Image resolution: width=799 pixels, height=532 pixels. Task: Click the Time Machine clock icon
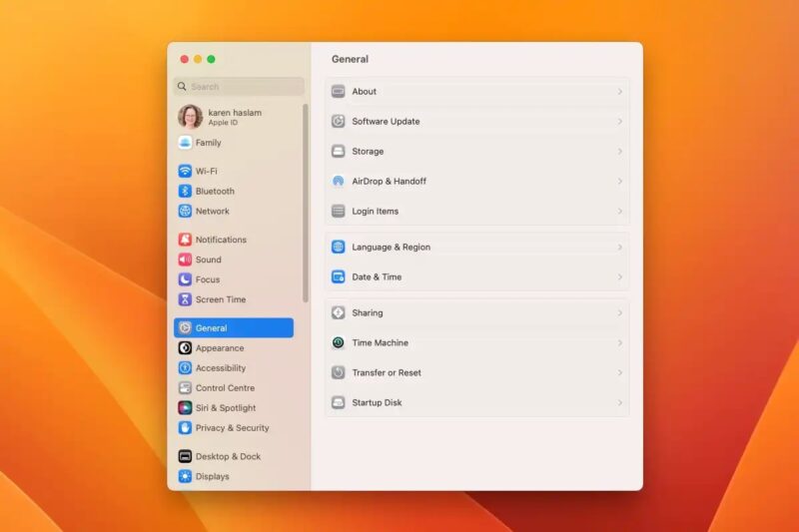(339, 343)
